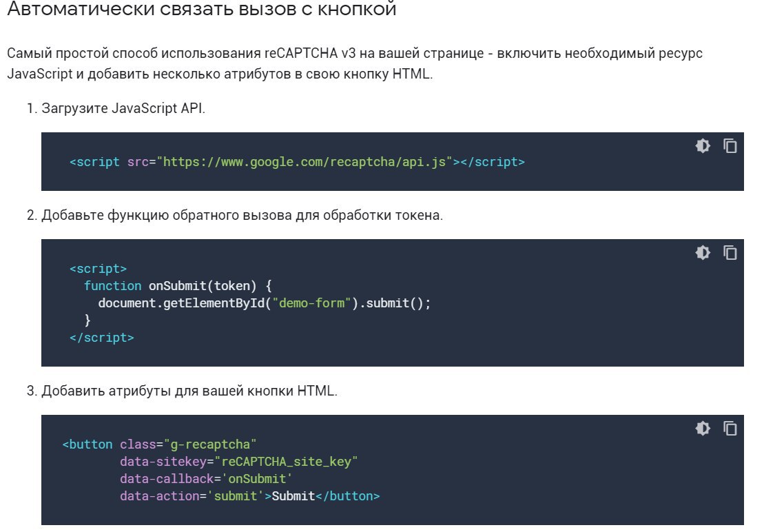Click the data-callback='onSubmit' code line
Image resolution: width=764 pixels, height=532 pixels.
(206, 479)
